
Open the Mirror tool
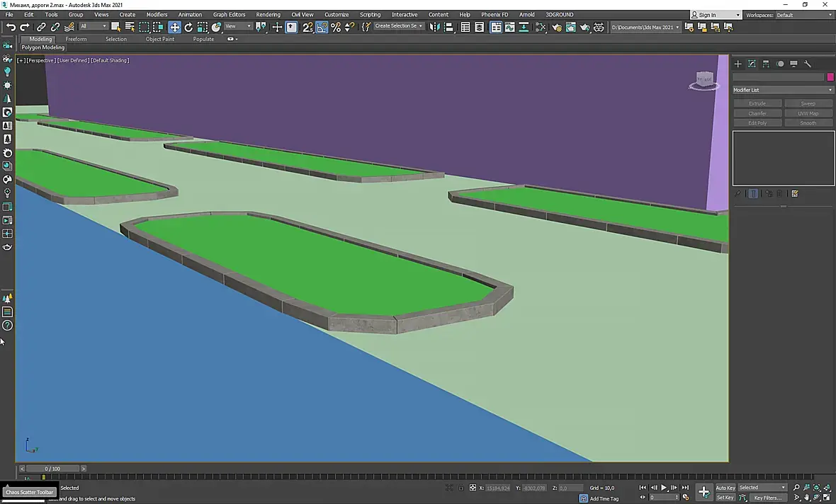pyautogui.click(x=435, y=27)
